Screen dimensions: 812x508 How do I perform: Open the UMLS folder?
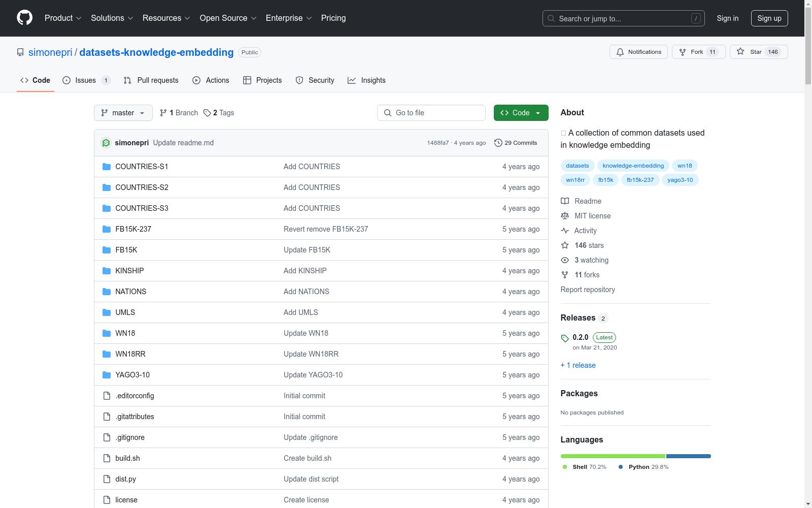click(x=125, y=312)
